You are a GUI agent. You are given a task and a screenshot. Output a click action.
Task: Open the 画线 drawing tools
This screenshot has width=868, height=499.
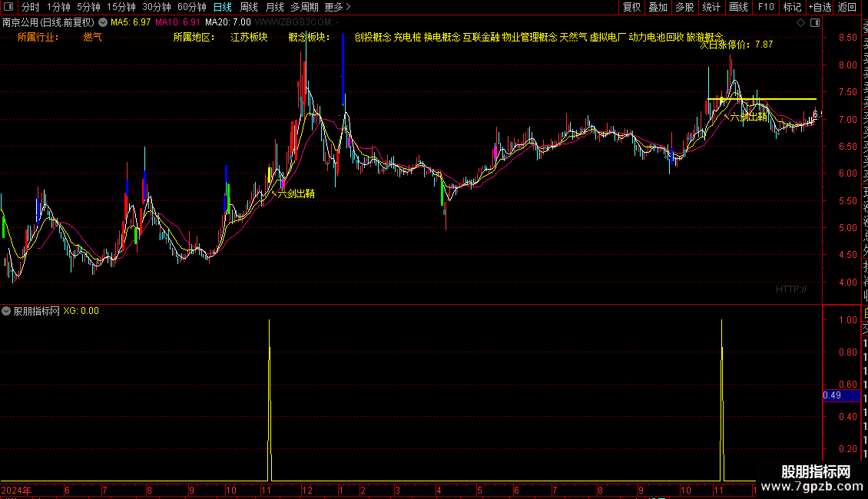coord(738,7)
